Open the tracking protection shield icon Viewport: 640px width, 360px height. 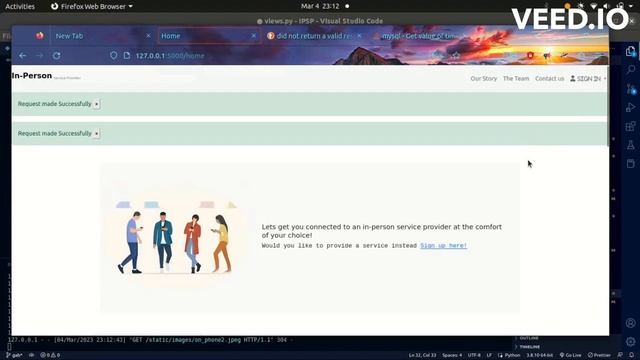tap(113, 56)
